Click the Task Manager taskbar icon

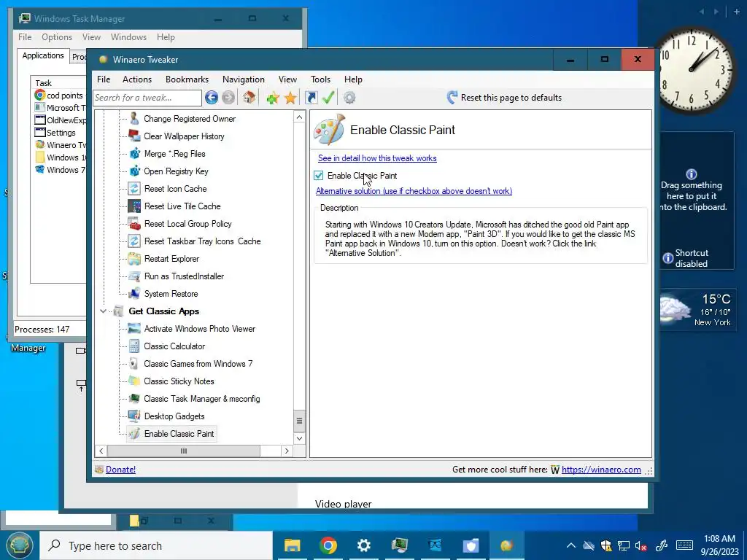pos(399,545)
